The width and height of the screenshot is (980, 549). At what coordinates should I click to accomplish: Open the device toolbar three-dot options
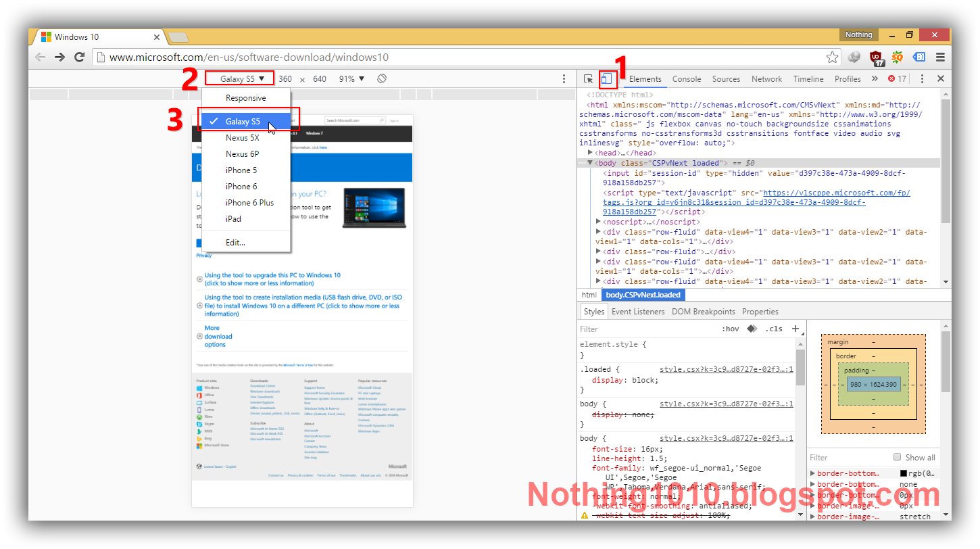click(564, 79)
